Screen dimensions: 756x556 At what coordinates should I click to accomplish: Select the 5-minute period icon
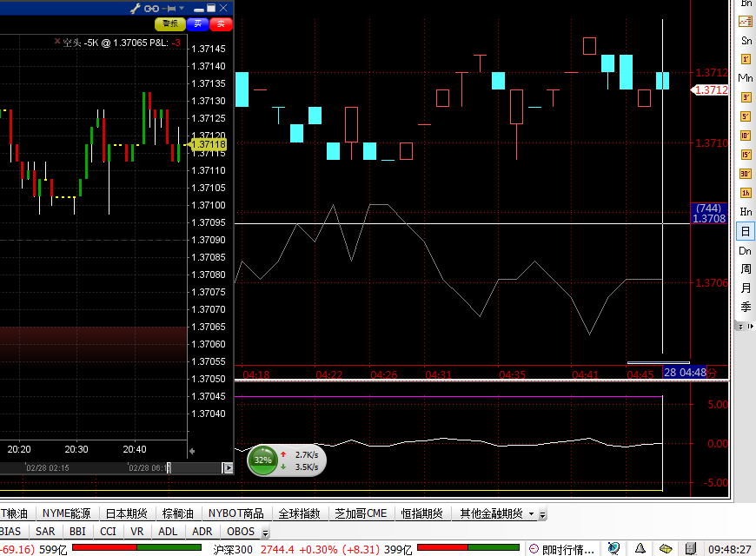pos(746,116)
